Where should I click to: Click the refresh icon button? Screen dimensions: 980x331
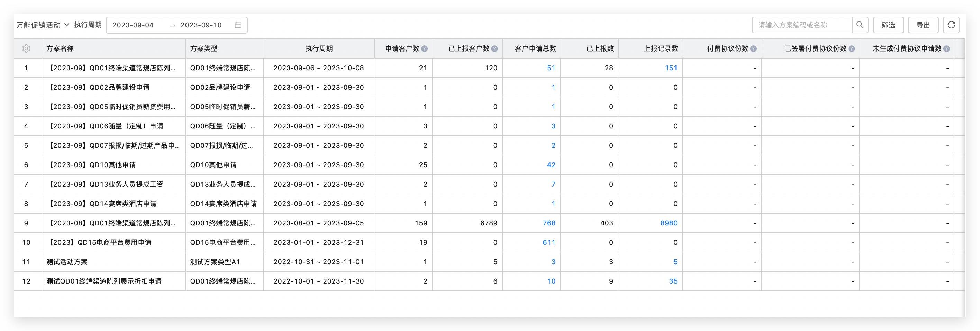[951, 25]
